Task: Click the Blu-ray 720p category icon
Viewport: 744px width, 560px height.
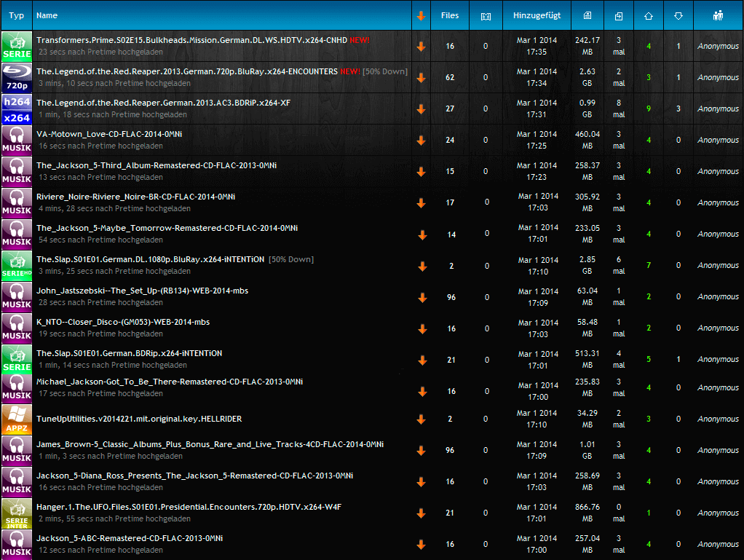Action: point(17,77)
